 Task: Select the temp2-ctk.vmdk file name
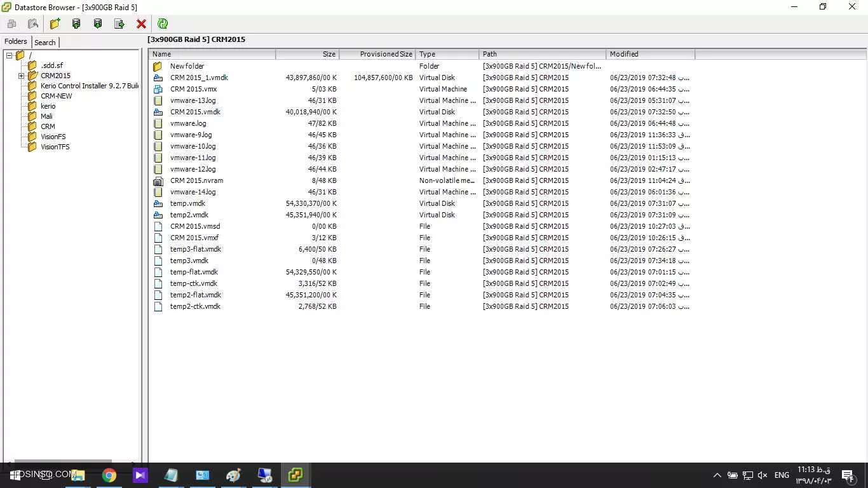(196, 306)
